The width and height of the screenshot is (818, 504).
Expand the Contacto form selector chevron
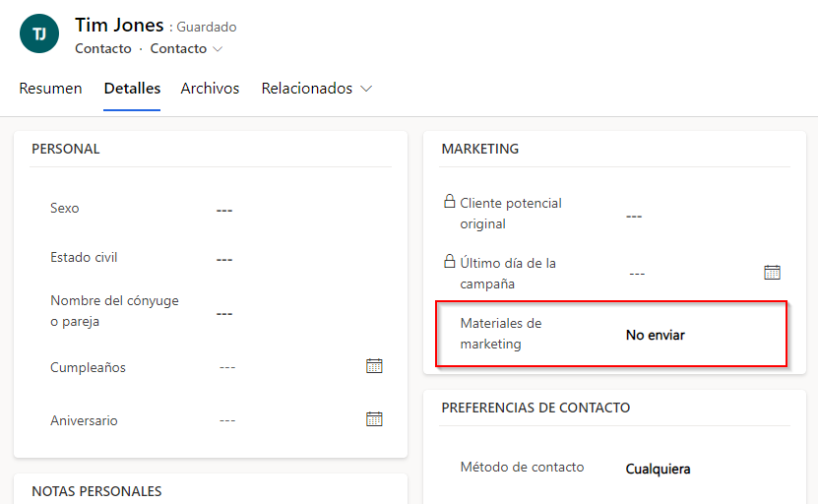coord(218,49)
